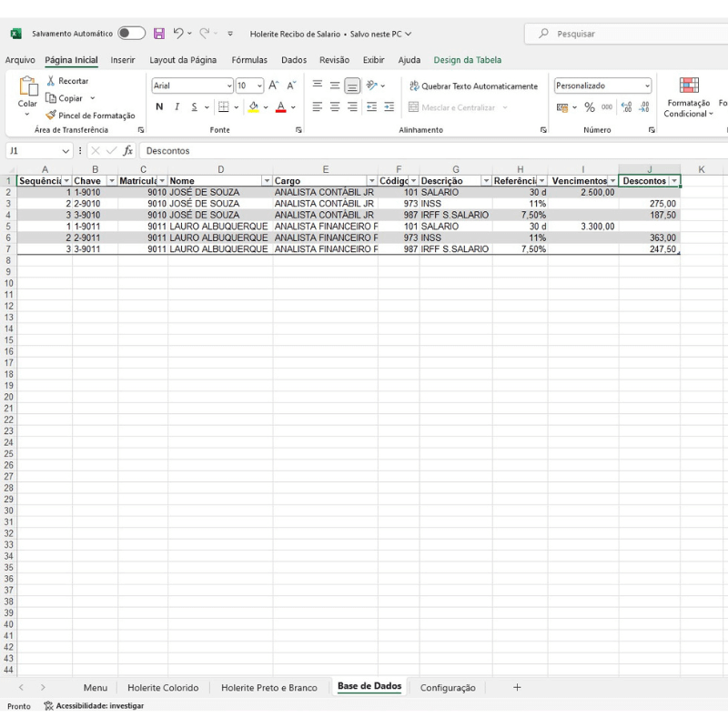This screenshot has height=728, width=728.
Task: Apply bold with the N button
Action: (159, 107)
